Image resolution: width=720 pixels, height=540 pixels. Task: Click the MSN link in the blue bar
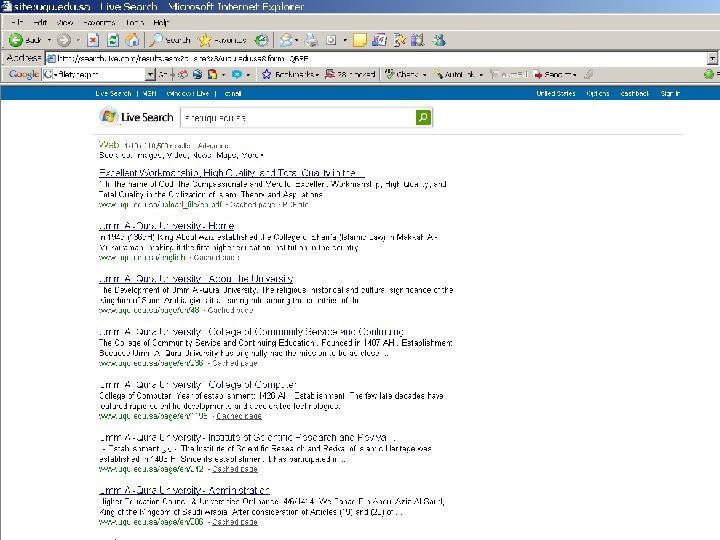click(x=149, y=93)
